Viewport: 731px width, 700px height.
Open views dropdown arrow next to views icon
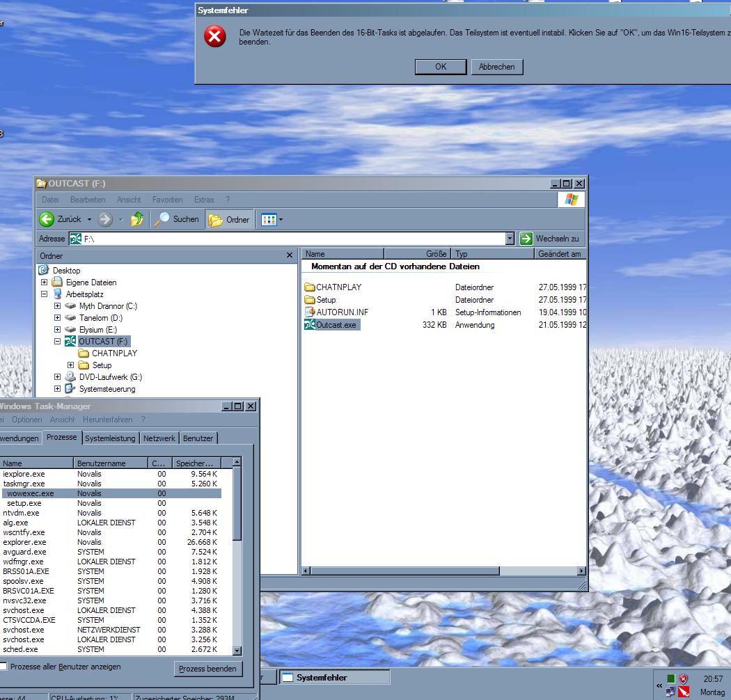tap(281, 219)
